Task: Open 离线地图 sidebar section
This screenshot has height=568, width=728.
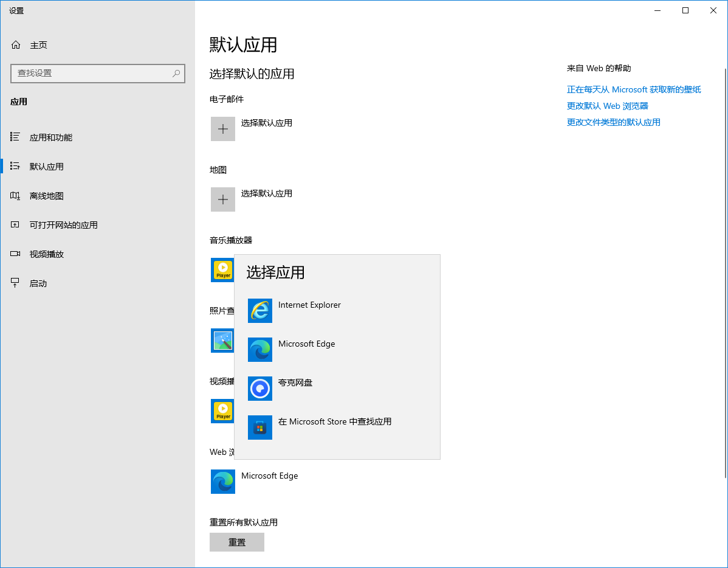Action: (46, 196)
